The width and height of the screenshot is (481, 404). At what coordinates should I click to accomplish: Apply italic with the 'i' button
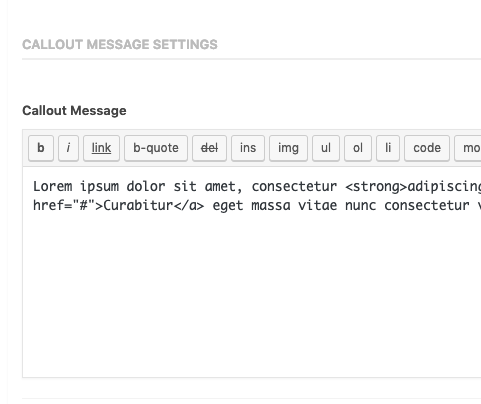[x=68, y=148]
